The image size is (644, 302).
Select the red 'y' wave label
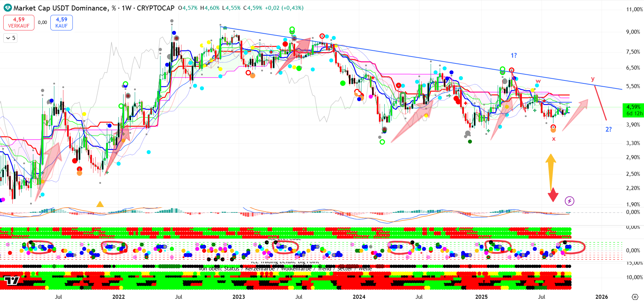tap(593, 79)
